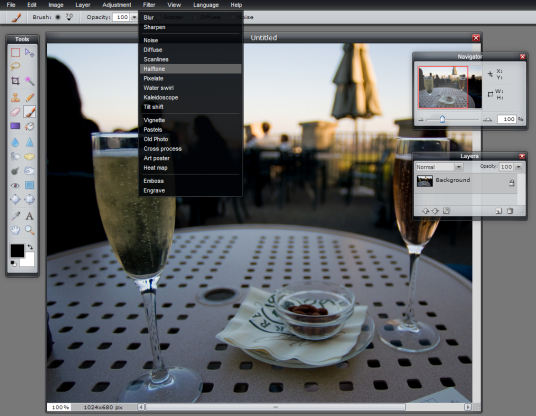
Task: Select the Zoom magnifier tool
Action: point(30,230)
